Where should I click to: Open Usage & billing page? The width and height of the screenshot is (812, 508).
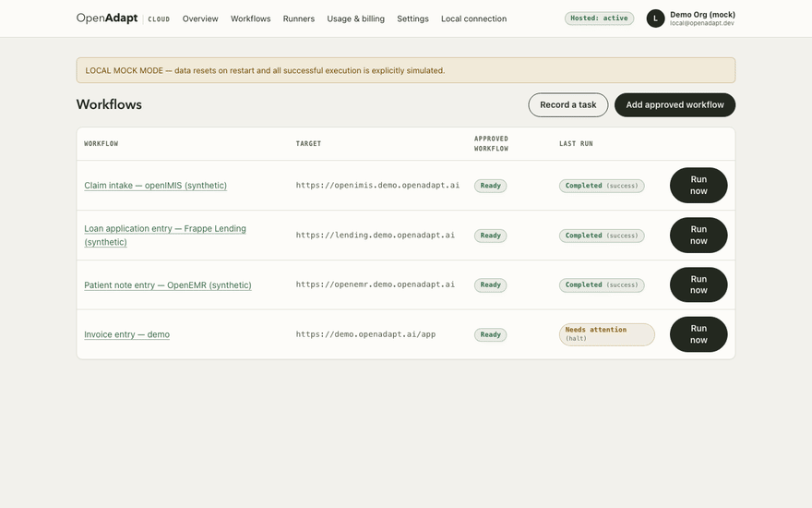click(356, 18)
